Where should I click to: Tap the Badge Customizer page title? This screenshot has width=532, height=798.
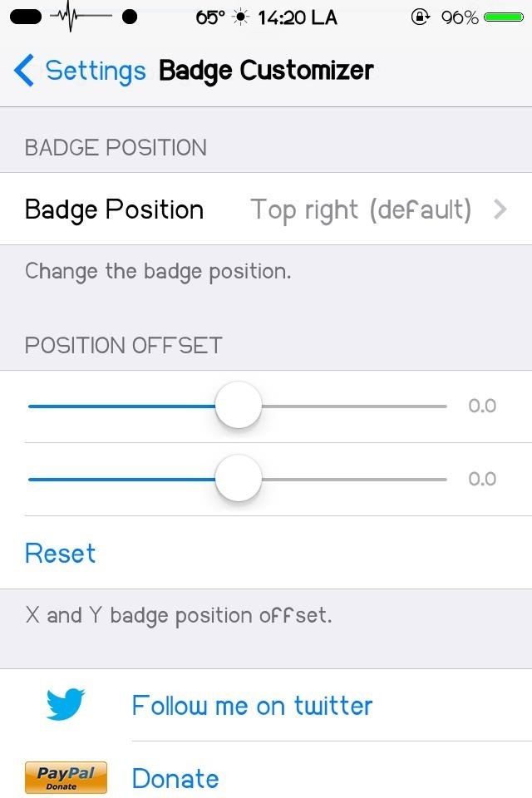pos(266,71)
